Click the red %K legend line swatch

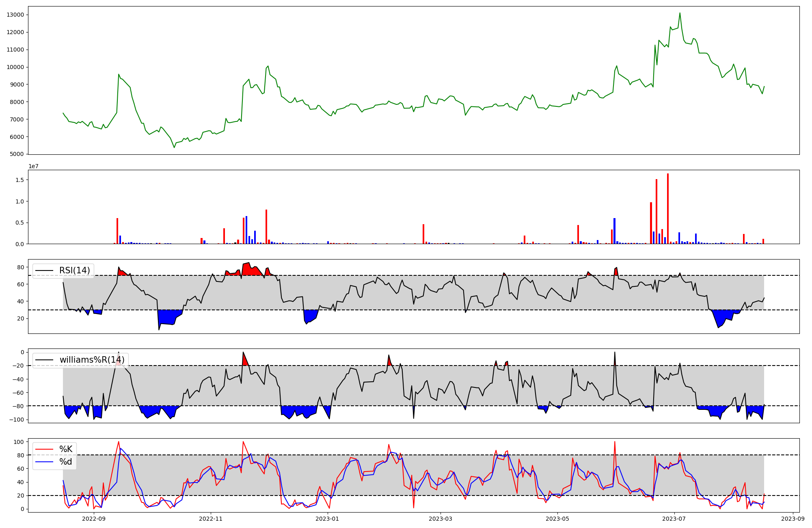point(45,449)
